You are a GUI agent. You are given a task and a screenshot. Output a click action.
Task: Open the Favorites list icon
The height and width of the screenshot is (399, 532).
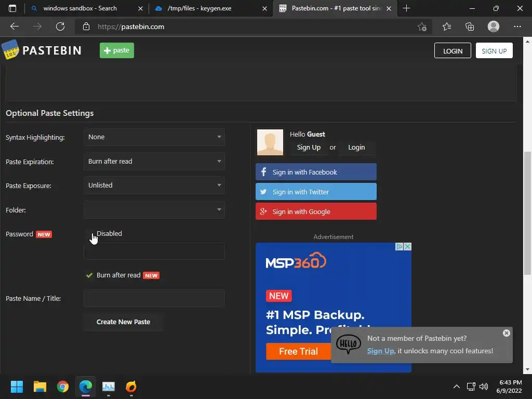coord(447,26)
